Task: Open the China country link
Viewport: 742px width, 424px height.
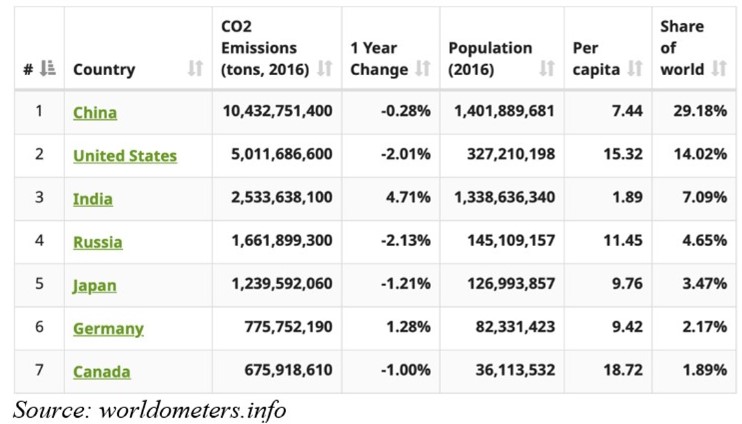Action: pyautogui.click(x=95, y=113)
